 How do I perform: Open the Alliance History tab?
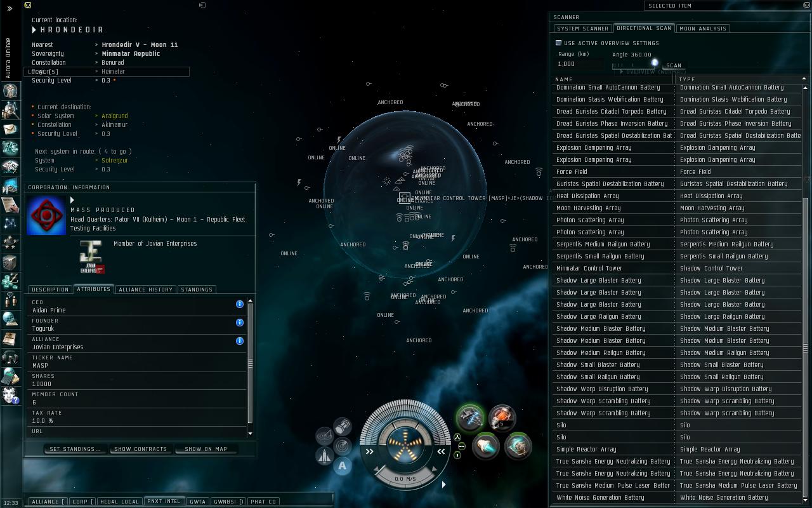[146, 290]
